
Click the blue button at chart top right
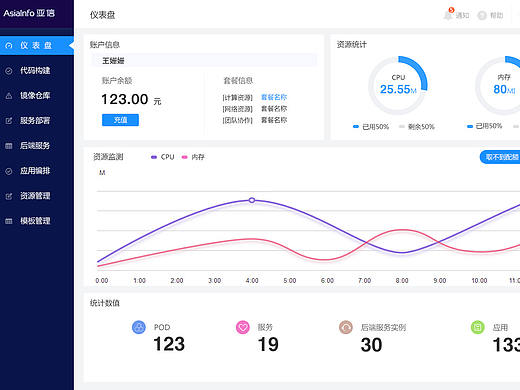click(x=500, y=157)
